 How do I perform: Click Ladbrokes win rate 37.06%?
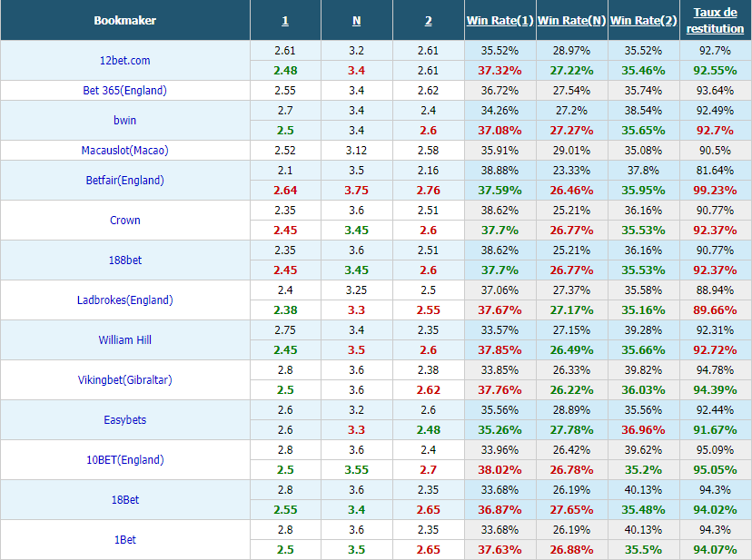coord(500,290)
